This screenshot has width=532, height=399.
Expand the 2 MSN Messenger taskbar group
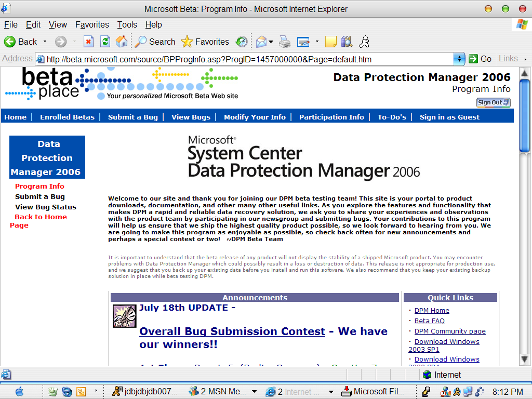pyautogui.click(x=254, y=392)
